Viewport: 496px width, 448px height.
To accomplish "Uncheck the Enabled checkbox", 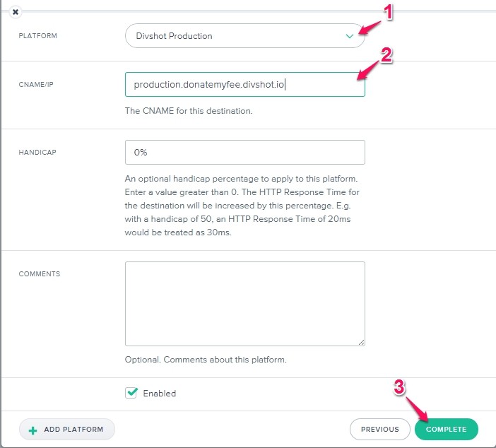I will click(x=131, y=393).
